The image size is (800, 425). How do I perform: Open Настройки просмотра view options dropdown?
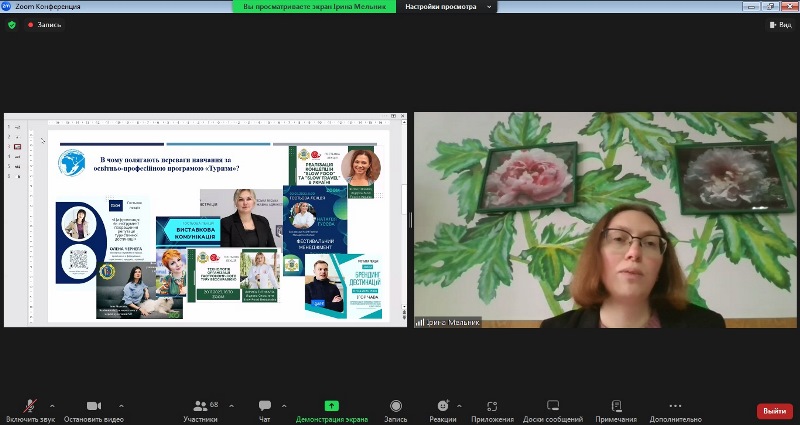449,7
